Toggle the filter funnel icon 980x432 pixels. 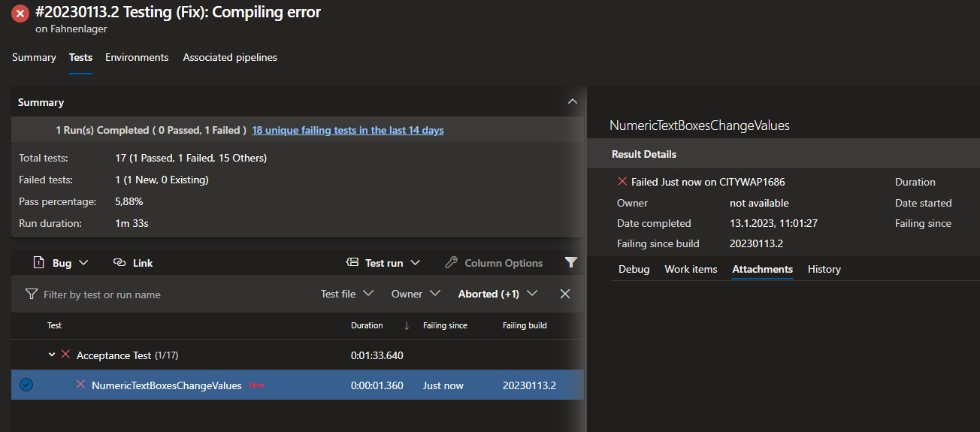point(571,262)
